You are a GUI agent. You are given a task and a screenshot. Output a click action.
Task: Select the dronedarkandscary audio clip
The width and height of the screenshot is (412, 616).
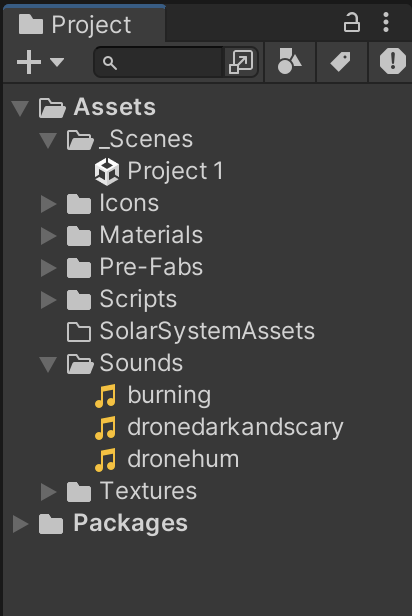219,427
